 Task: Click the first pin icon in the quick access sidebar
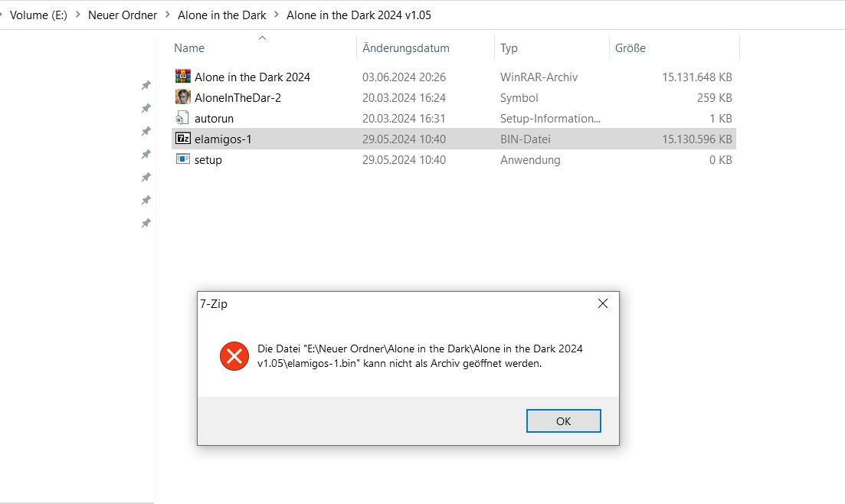146,85
